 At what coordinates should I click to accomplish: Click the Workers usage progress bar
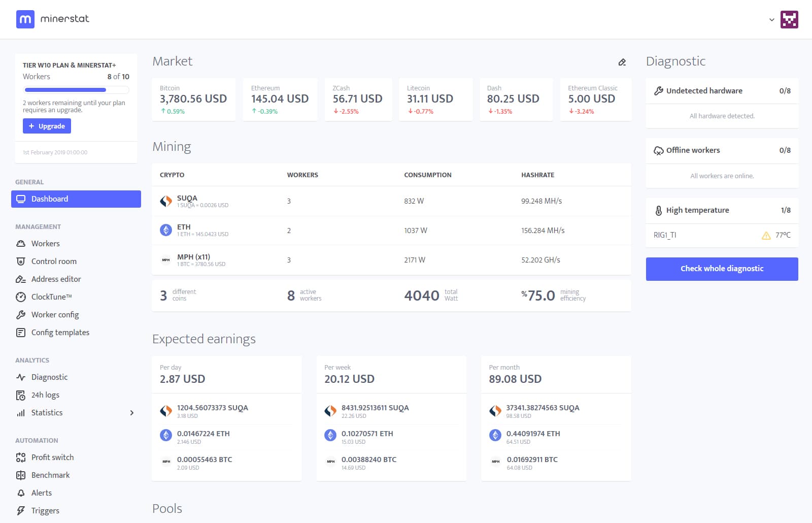coord(76,90)
